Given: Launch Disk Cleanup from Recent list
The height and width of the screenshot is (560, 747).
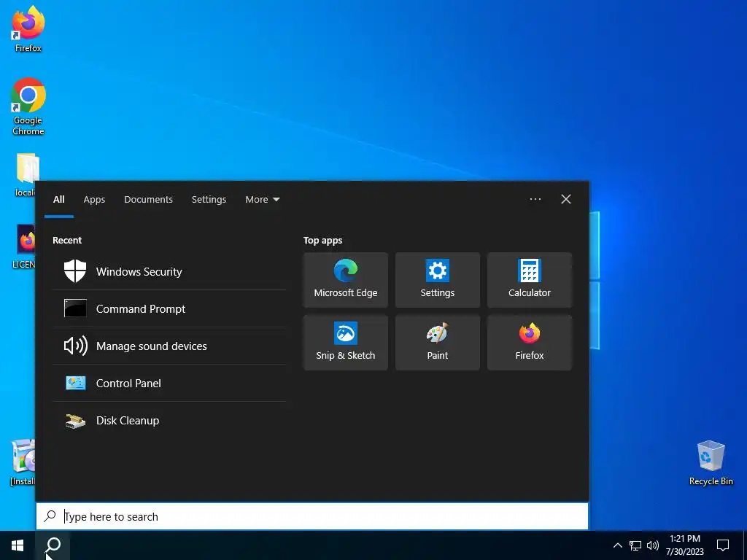Looking at the screenshot, I should pos(169,420).
